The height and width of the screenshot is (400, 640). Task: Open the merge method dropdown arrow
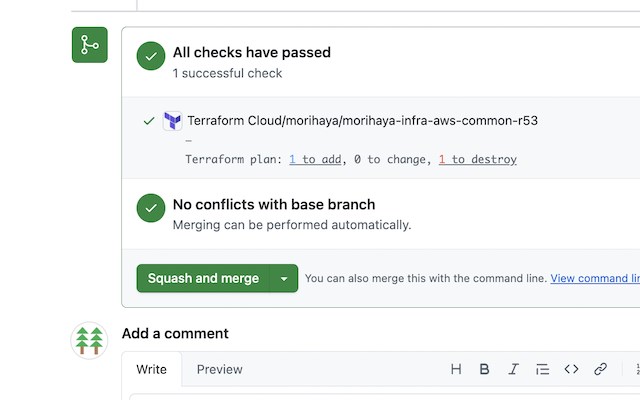[284, 279]
